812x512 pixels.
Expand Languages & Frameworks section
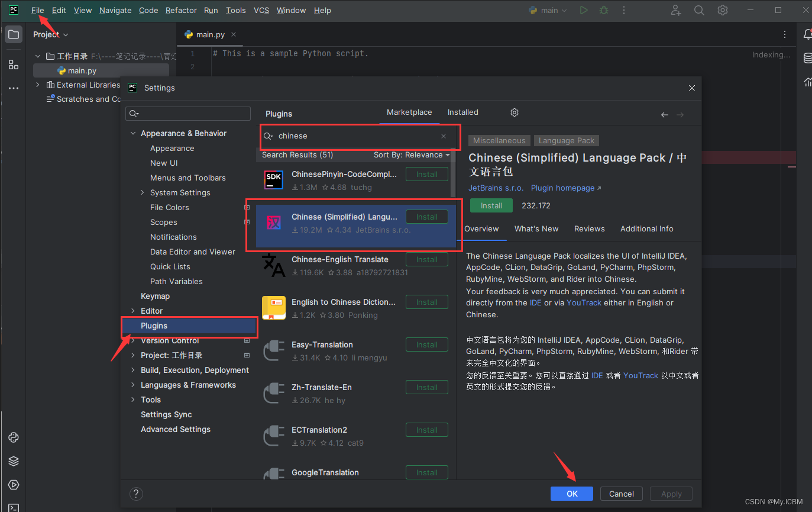click(133, 385)
